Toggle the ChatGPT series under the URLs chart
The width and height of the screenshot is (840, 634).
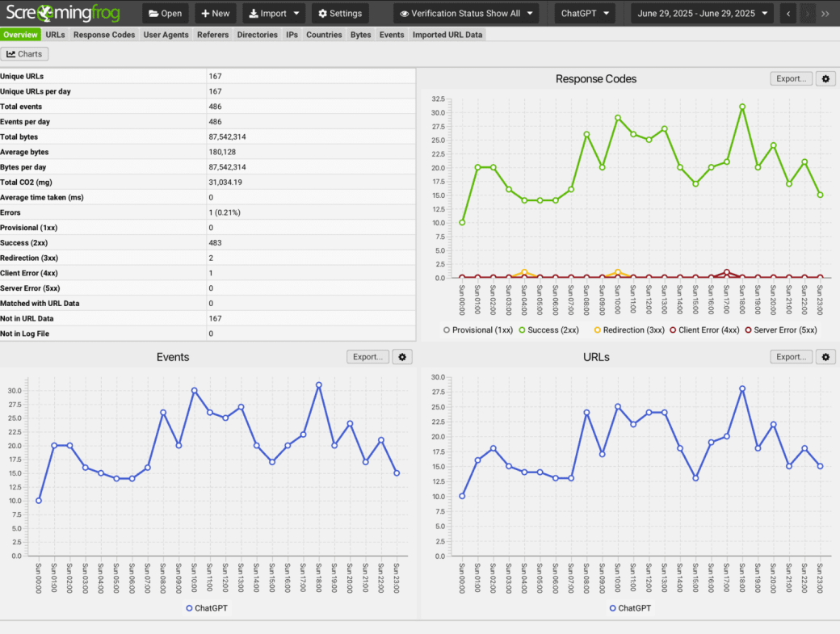click(630, 608)
